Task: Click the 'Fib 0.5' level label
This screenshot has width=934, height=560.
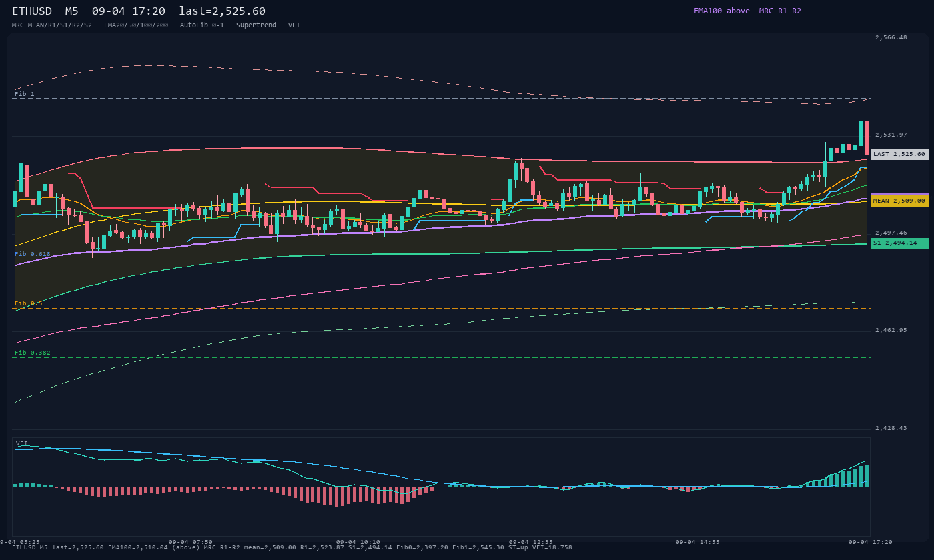Action: click(29, 303)
